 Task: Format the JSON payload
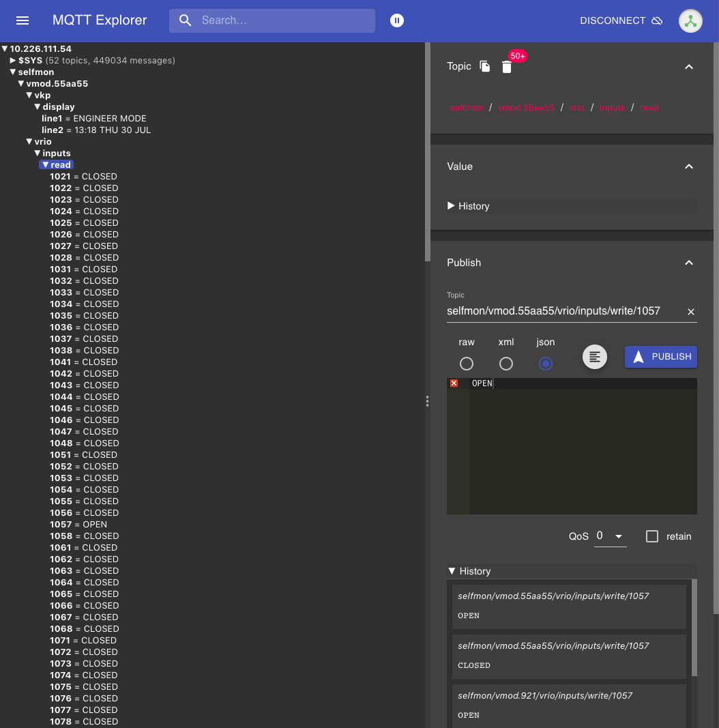coord(594,356)
